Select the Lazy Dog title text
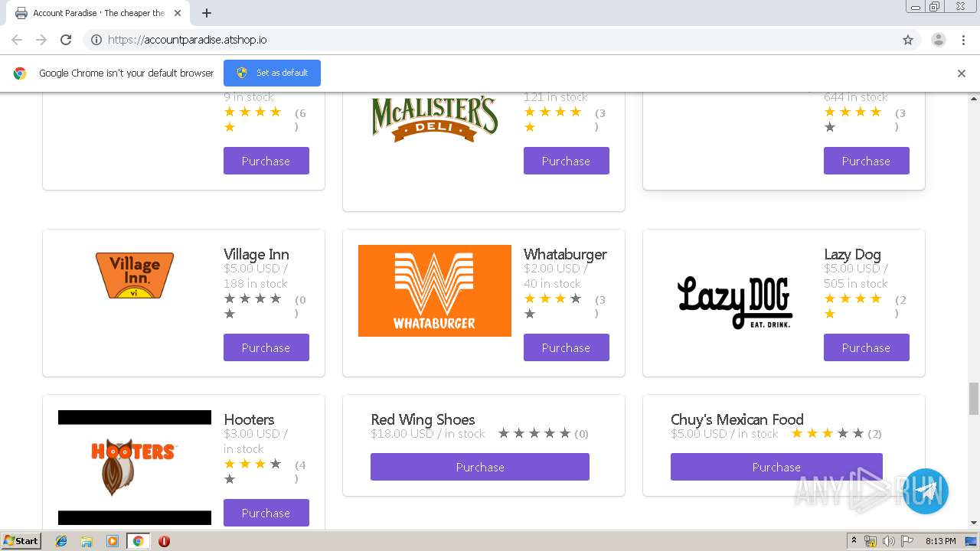Image resolution: width=980 pixels, height=551 pixels. pyautogui.click(x=852, y=254)
